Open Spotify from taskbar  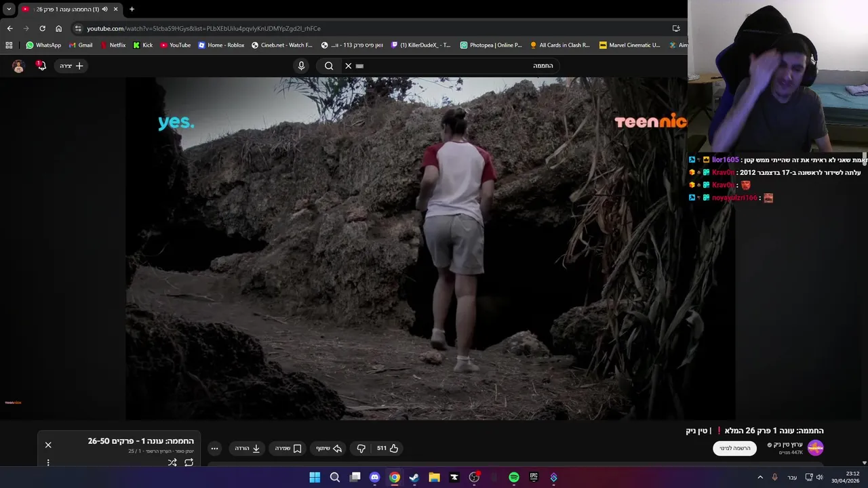(x=514, y=477)
